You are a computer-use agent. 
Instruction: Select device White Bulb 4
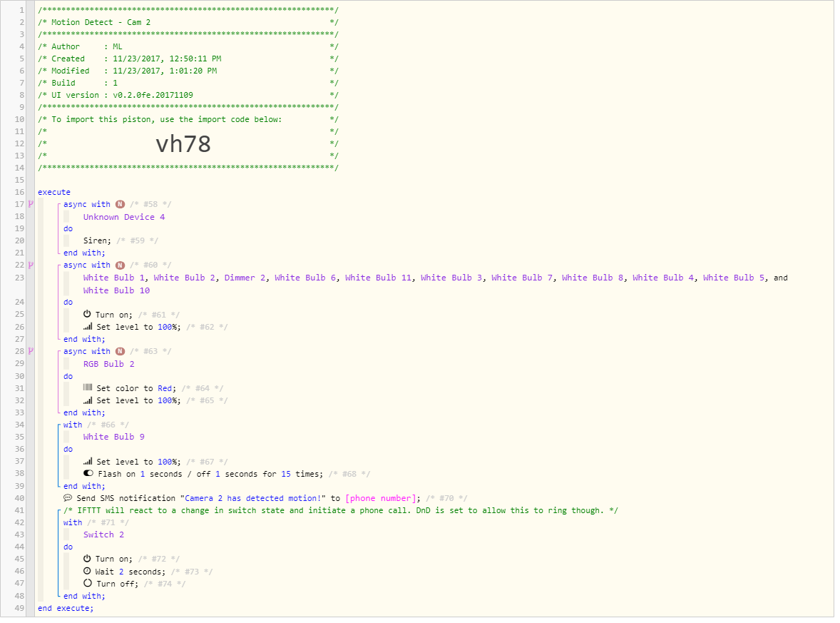coord(663,278)
